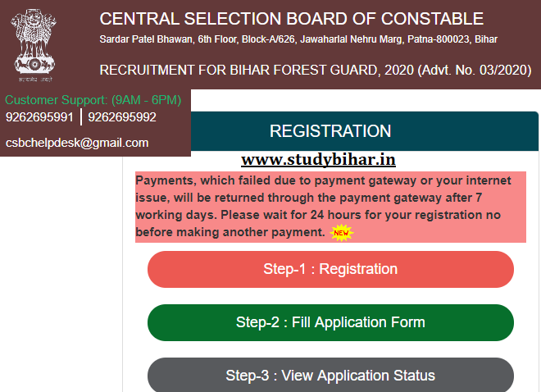The width and height of the screenshot is (541, 392).
Task: Click the national emblem logo
Action: 34,42
